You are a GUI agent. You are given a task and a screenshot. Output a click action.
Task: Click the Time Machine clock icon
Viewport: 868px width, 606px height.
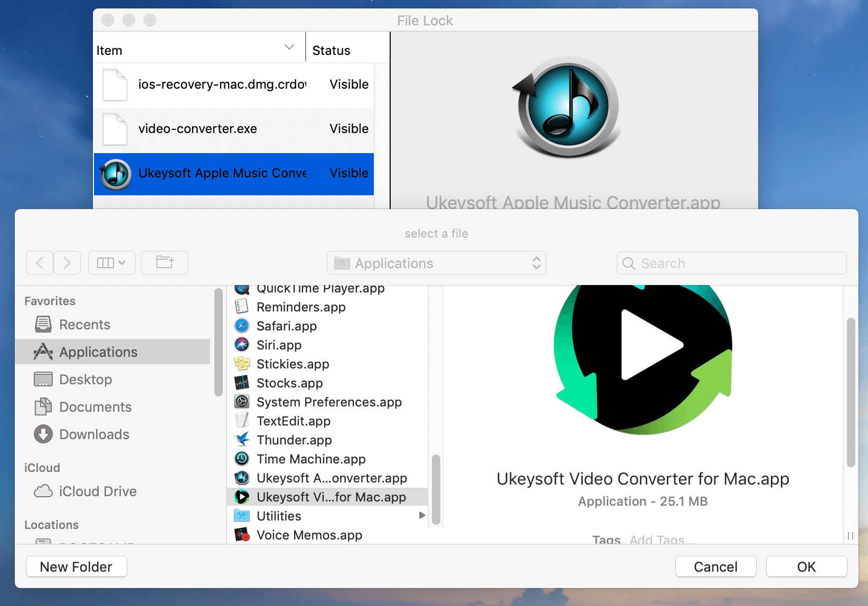(x=242, y=459)
